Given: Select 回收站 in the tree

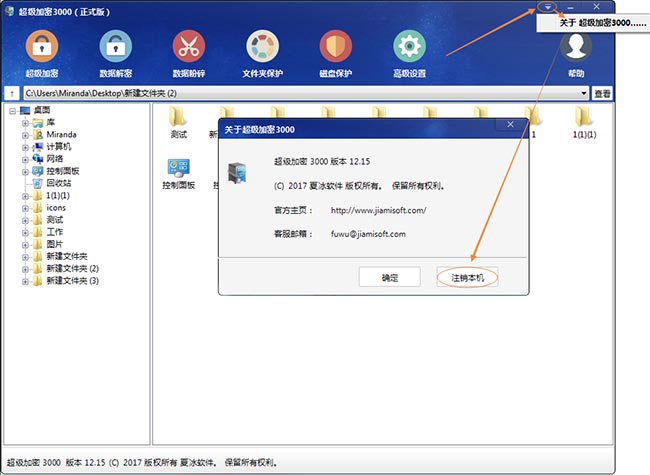Looking at the screenshot, I should click(x=58, y=183).
